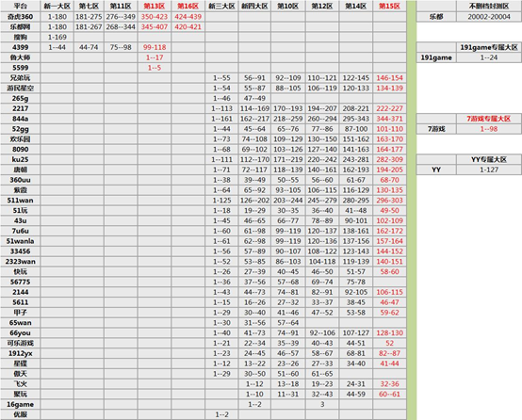Click cell 102-109 in the 43u row
Screen dimensions: 522x420
389,220
